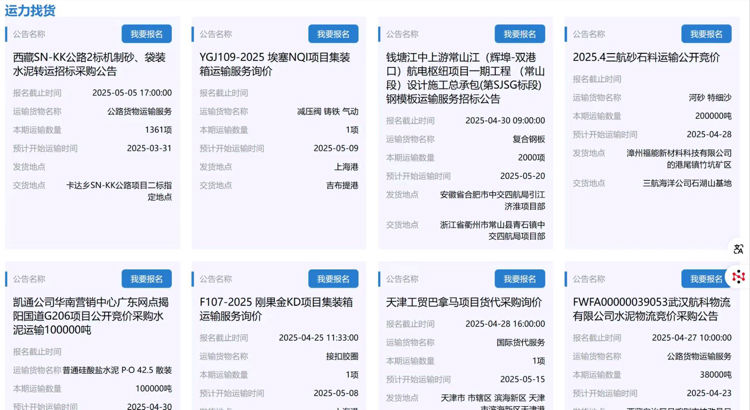Select quantity 100000吨

(x=154, y=388)
